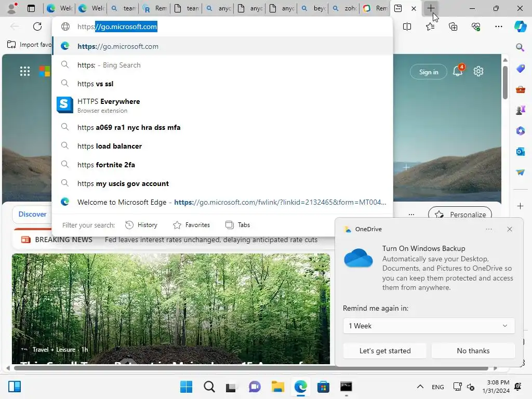The image size is (532, 399).
Task: Click the refresh page button
Action: pyautogui.click(x=37, y=26)
